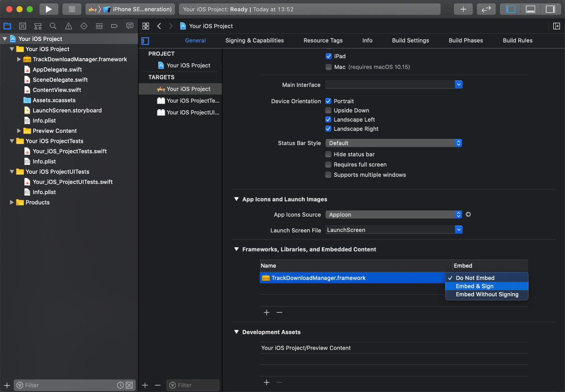This screenshot has width=565, height=392.
Task: Open the Find navigator magnifier
Action: tap(53, 26)
